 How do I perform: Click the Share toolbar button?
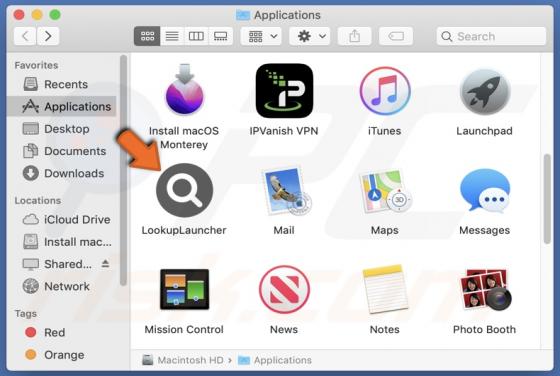pyautogui.click(x=354, y=36)
